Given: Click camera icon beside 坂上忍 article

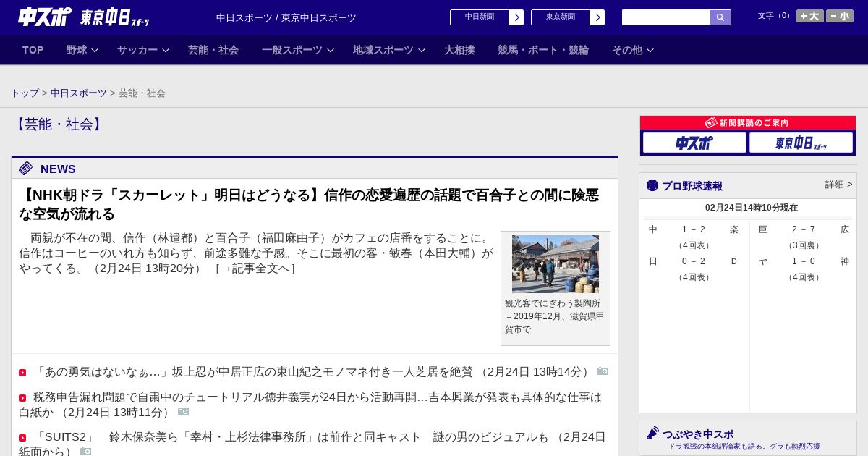Looking at the screenshot, I should point(603,371).
